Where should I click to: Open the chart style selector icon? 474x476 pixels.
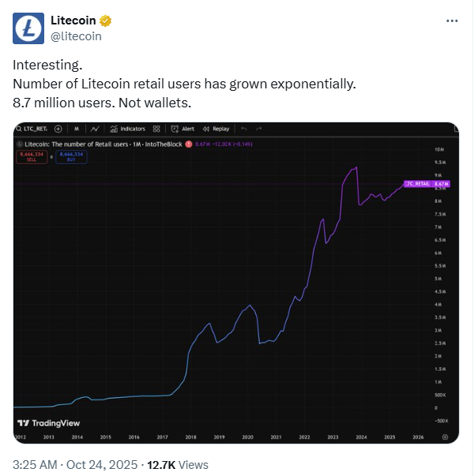coord(94,129)
